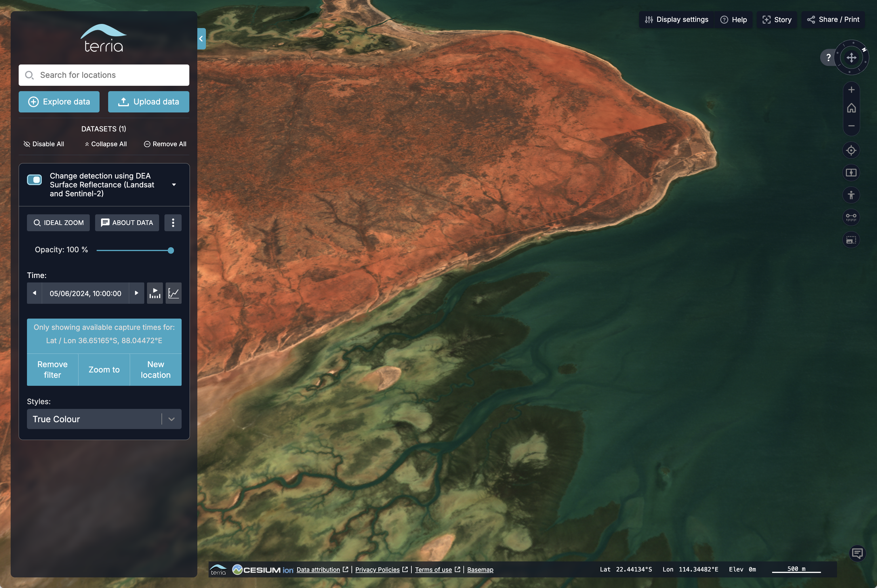Reset map view with home icon
Viewport: 877px width, 588px height.
pyautogui.click(x=851, y=108)
